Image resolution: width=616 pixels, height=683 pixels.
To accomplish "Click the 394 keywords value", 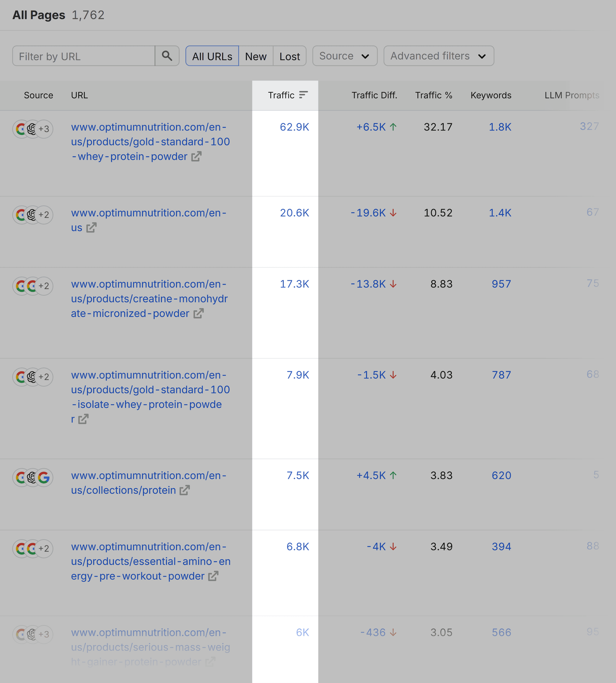I will coord(502,547).
